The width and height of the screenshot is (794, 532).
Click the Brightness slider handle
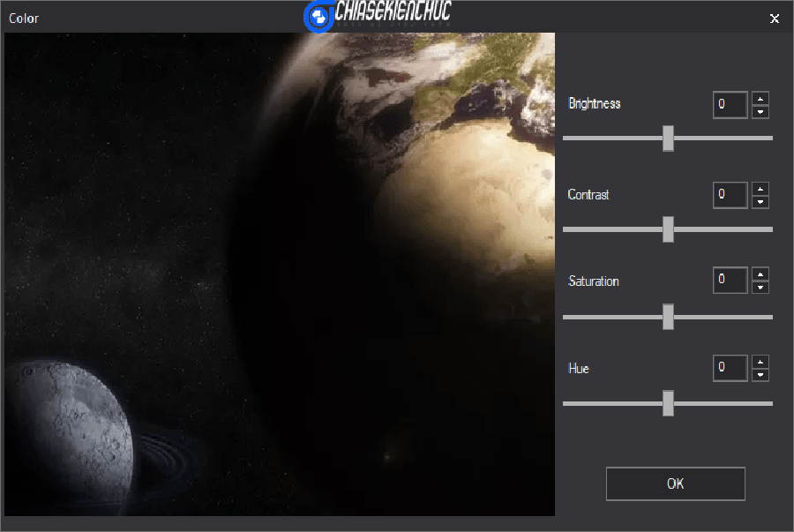coord(668,139)
